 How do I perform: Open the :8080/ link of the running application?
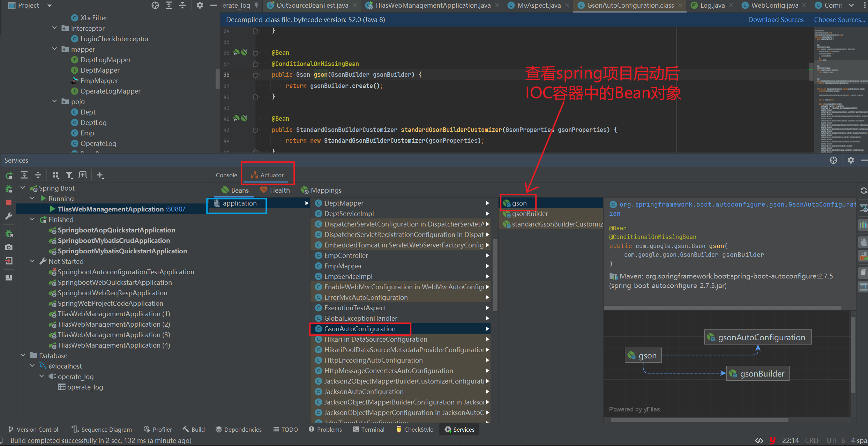click(175, 209)
